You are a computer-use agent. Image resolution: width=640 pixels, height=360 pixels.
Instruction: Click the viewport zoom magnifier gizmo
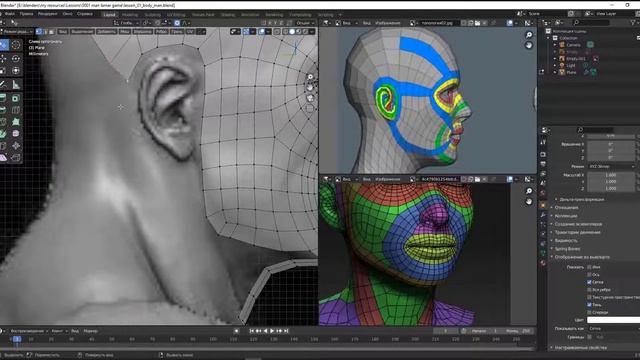(310, 77)
